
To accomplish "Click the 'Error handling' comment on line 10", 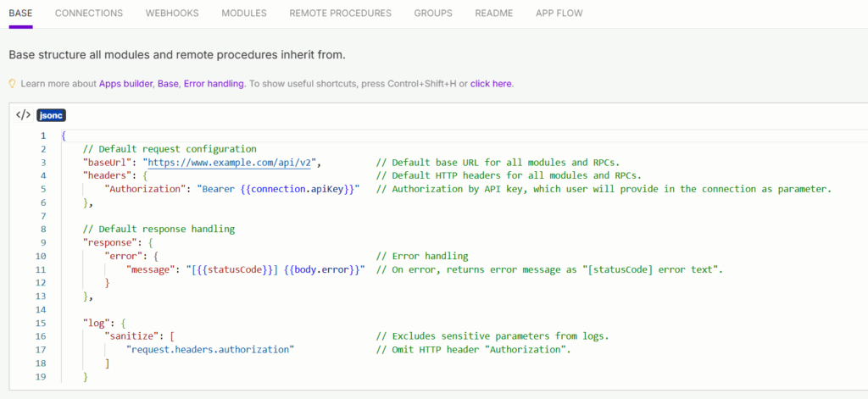I will (x=422, y=256).
